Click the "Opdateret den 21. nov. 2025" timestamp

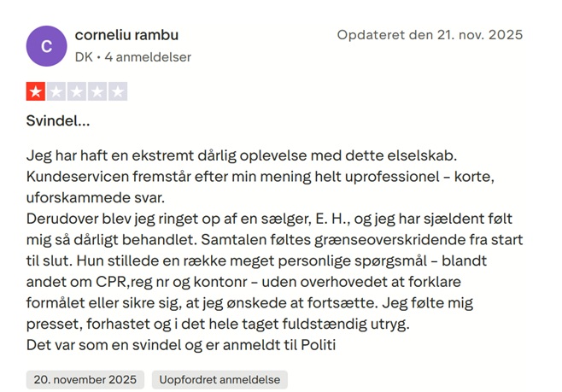[430, 36]
